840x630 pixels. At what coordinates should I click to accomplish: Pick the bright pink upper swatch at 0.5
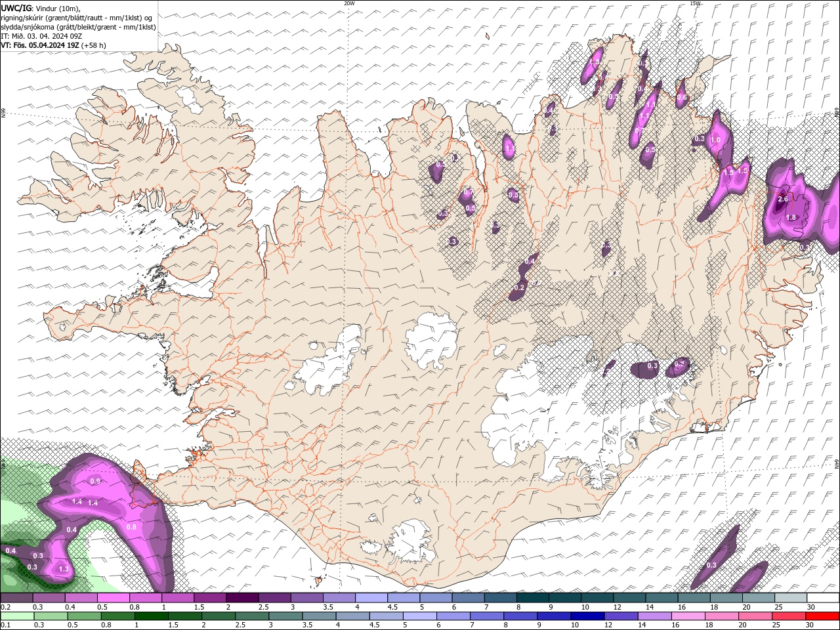pos(113,598)
